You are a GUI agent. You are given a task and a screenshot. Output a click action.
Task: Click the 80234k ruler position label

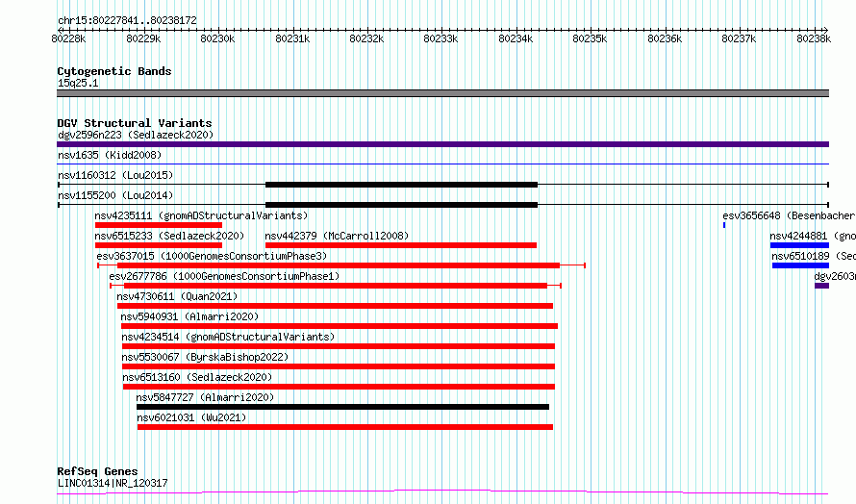pos(516,38)
